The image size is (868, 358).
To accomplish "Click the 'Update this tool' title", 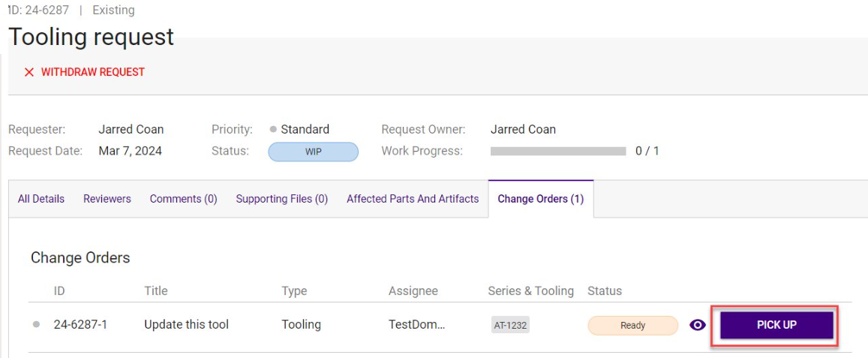I will 186,325.
